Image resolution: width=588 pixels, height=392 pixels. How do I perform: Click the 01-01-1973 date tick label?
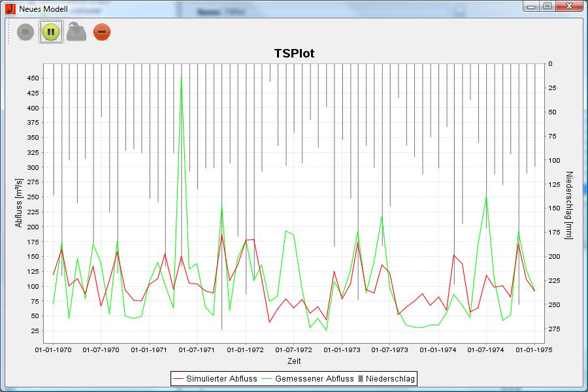pyautogui.click(x=342, y=350)
